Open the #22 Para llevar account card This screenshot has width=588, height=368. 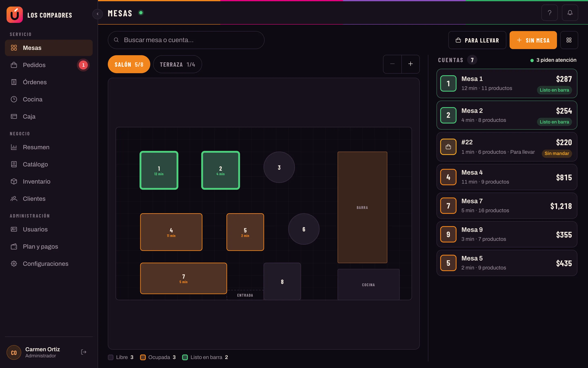tap(507, 147)
